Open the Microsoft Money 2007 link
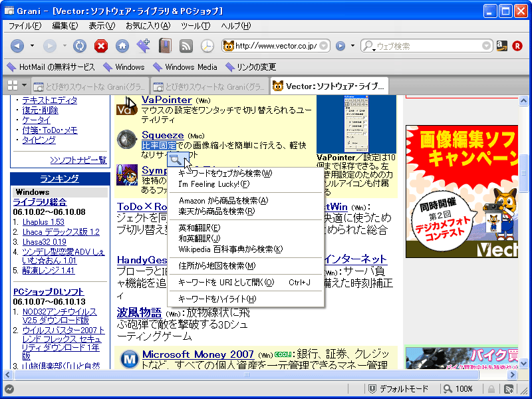 click(x=198, y=354)
